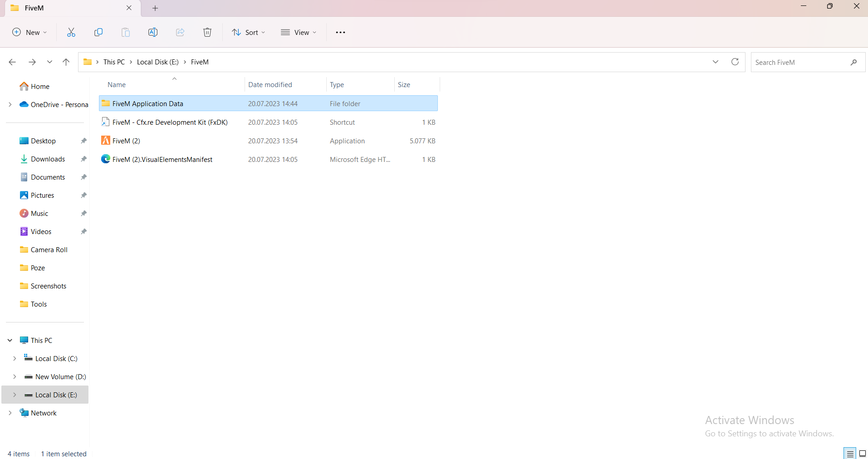Sort by the Type column header
Viewport: 868px width, 459px height.
pos(337,84)
